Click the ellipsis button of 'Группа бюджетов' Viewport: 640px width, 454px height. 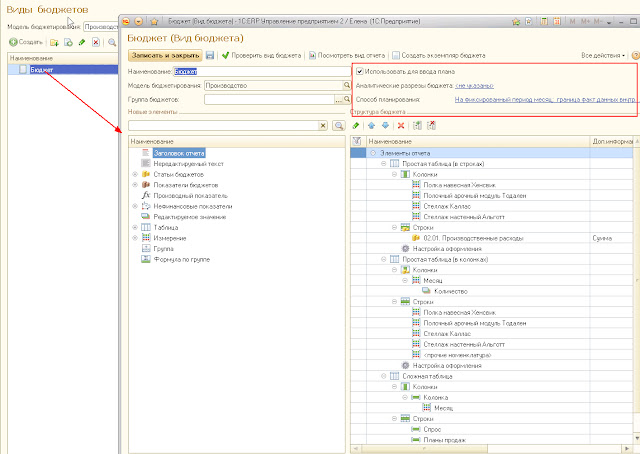[x=338, y=99]
